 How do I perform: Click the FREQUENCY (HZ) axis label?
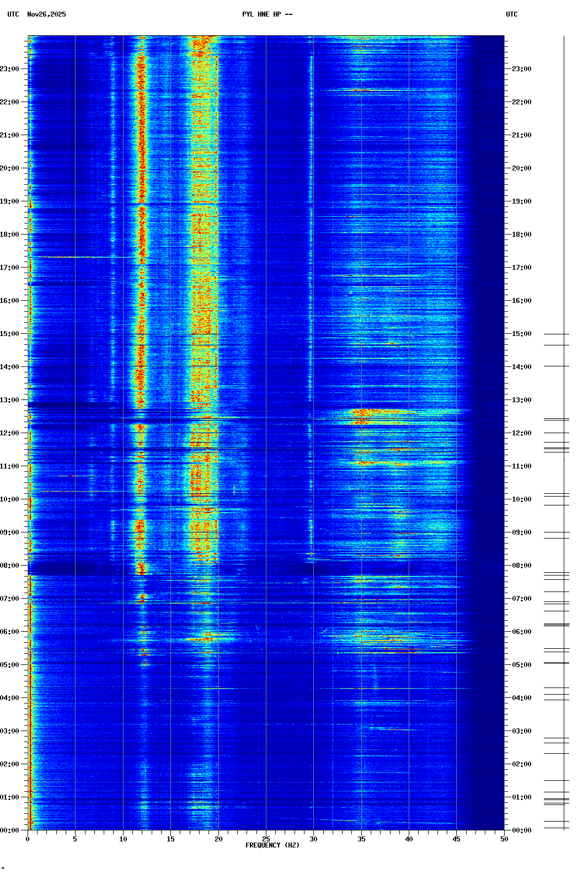tap(272, 845)
